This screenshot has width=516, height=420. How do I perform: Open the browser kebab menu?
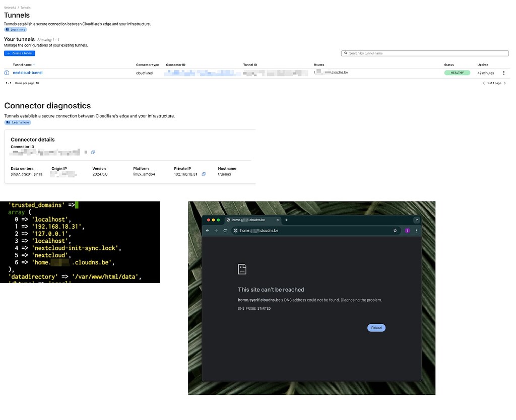pos(416,231)
